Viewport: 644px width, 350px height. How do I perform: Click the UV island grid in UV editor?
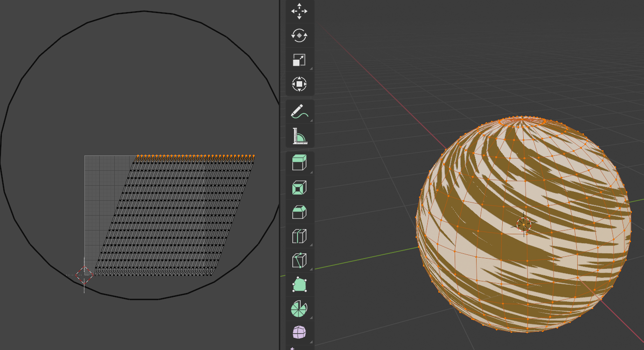click(x=174, y=215)
